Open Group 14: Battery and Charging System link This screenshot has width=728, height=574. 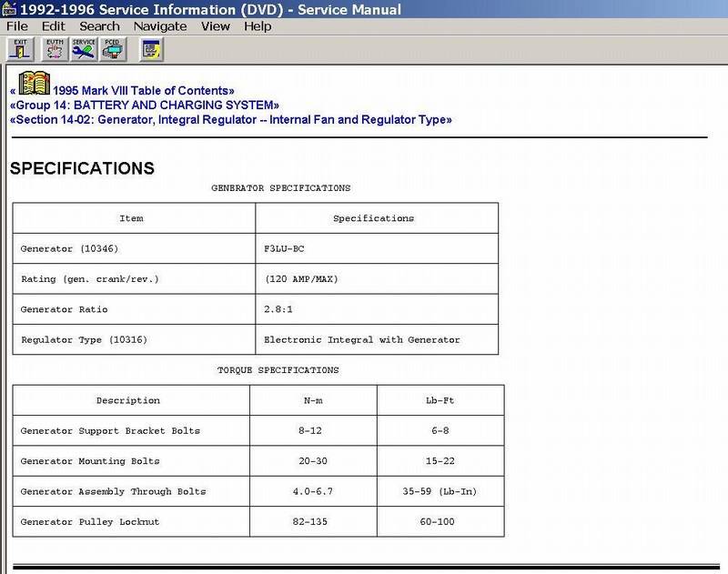[x=145, y=106]
